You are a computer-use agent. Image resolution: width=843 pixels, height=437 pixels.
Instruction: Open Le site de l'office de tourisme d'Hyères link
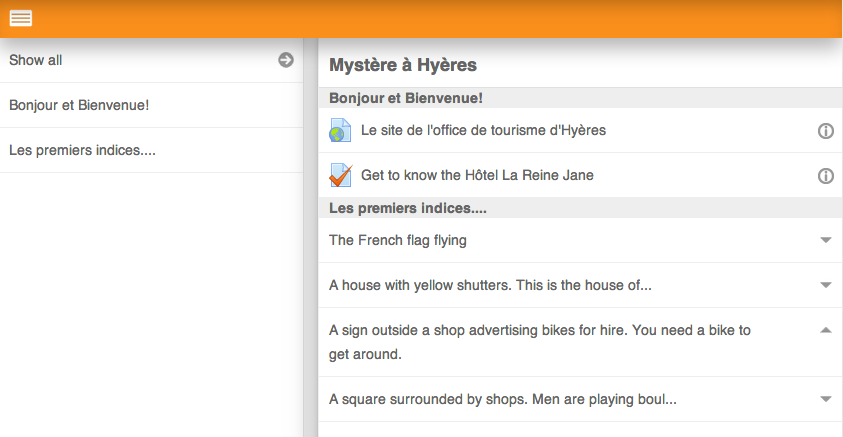483,131
